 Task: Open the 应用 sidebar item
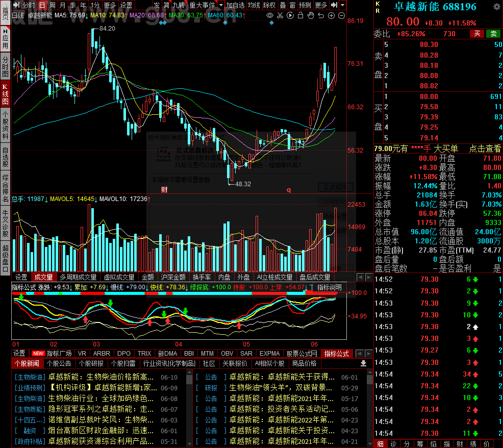coord(5,39)
